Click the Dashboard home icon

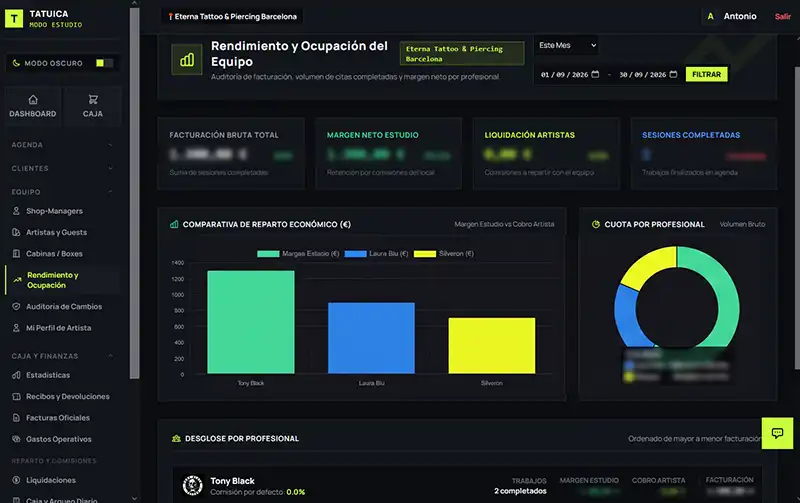pyautogui.click(x=33, y=99)
